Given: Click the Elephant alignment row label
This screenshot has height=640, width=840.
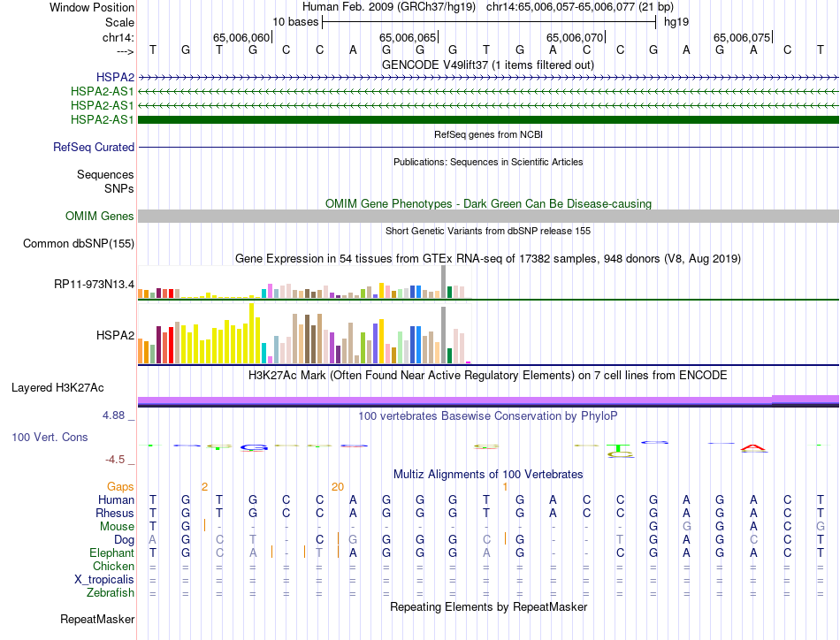Looking at the screenshot, I should [112, 552].
